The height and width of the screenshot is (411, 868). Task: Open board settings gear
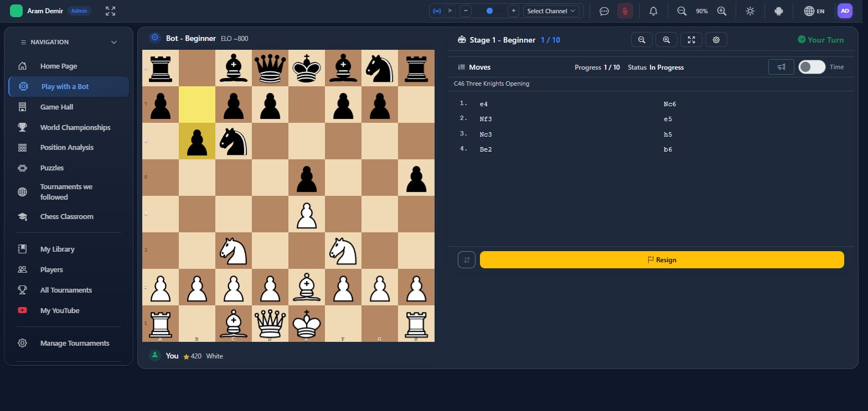tap(716, 40)
